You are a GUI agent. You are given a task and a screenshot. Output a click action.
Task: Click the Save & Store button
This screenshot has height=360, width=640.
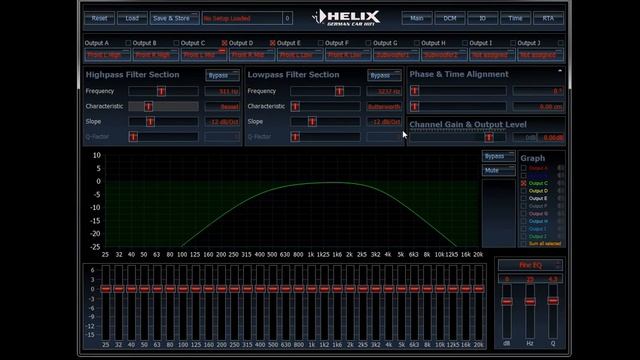174,18
